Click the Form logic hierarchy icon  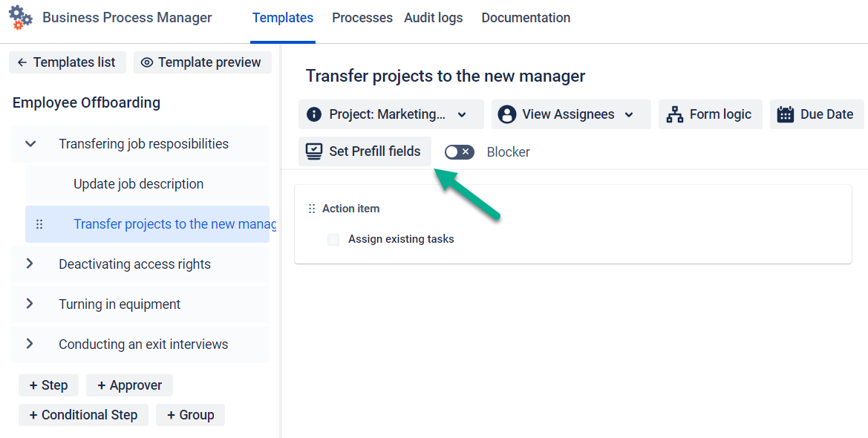[674, 114]
